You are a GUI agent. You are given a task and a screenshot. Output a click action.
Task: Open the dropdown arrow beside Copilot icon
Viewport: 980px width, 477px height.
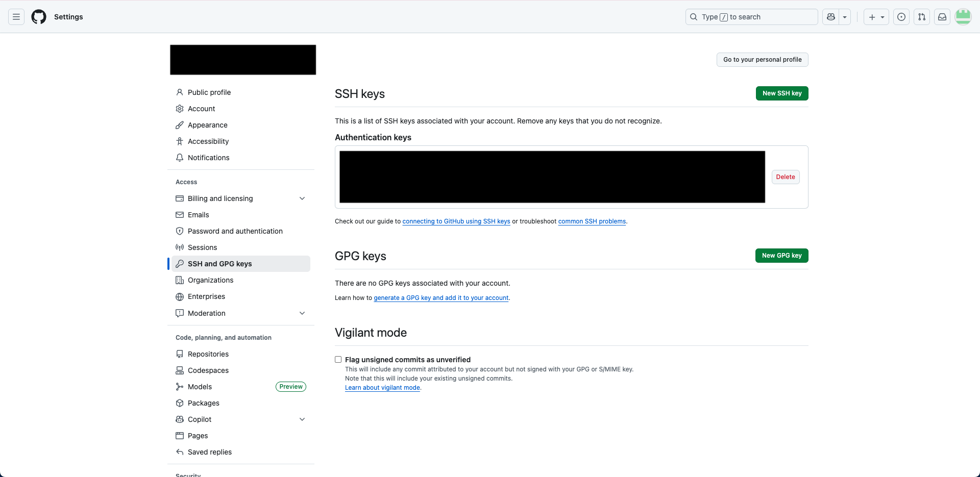845,17
